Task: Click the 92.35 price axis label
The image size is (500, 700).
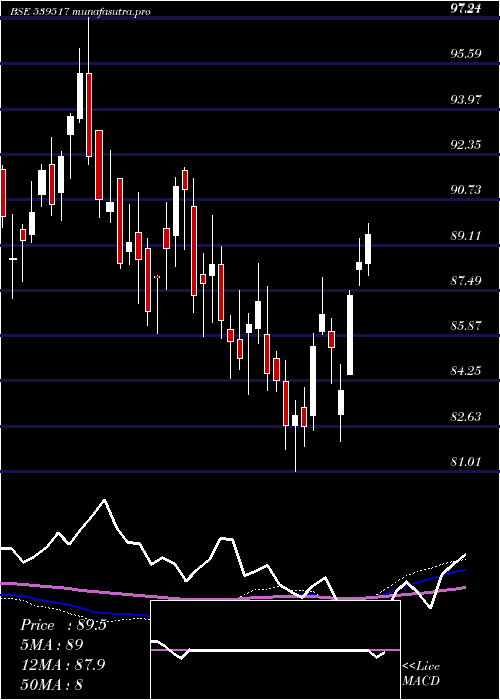Action: pos(466,145)
